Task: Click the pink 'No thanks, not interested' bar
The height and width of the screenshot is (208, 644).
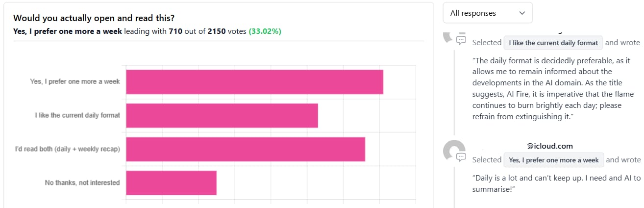Action: coord(172,183)
